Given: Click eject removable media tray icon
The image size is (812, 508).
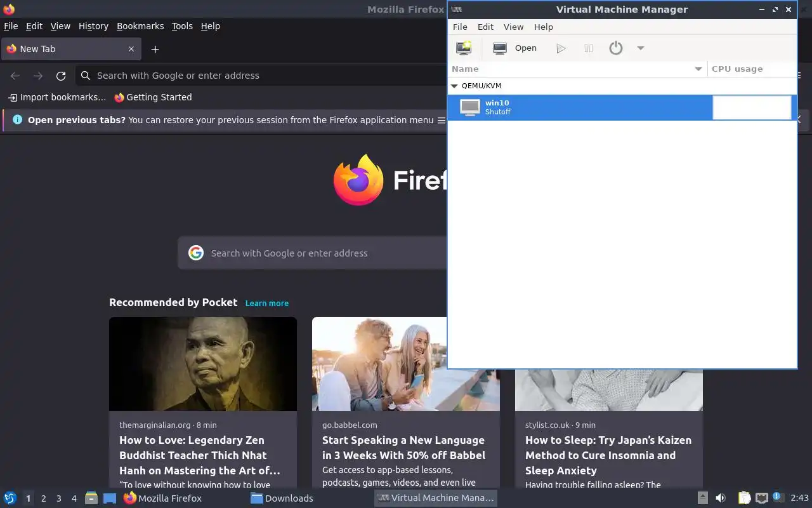Looking at the screenshot, I should click(x=702, y=498).
